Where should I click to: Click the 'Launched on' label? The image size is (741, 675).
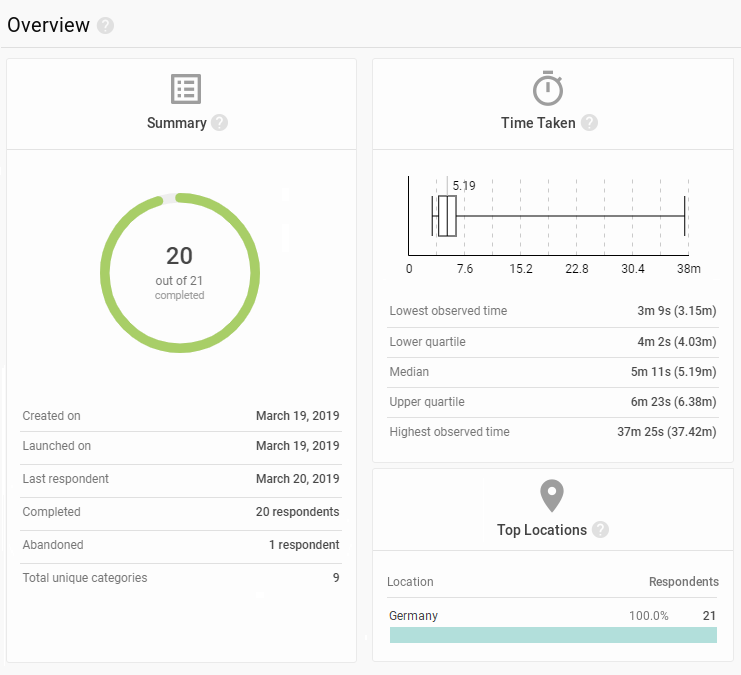pyautogui.click(x=57, y=446)
